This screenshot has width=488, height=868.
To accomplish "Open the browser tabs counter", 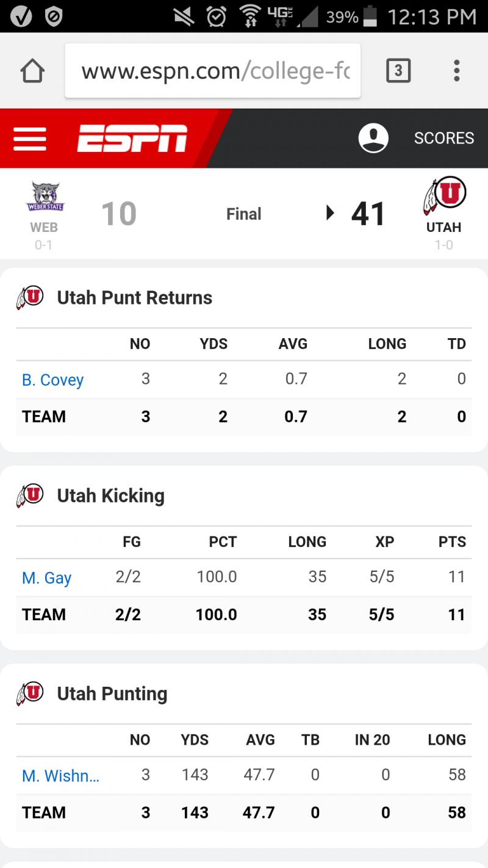I will [398, 71].
